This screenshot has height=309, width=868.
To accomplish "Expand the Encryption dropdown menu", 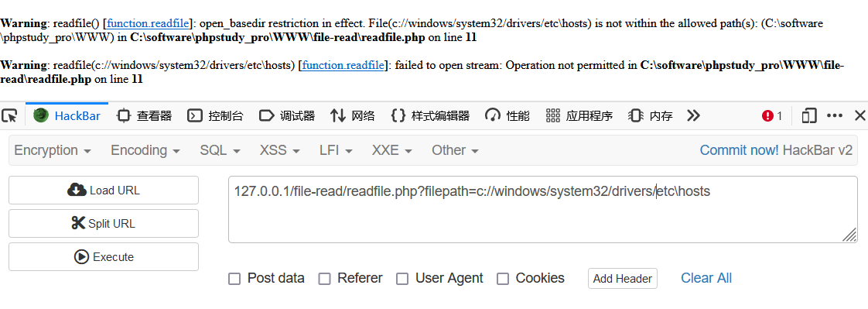I will point(53,150).
